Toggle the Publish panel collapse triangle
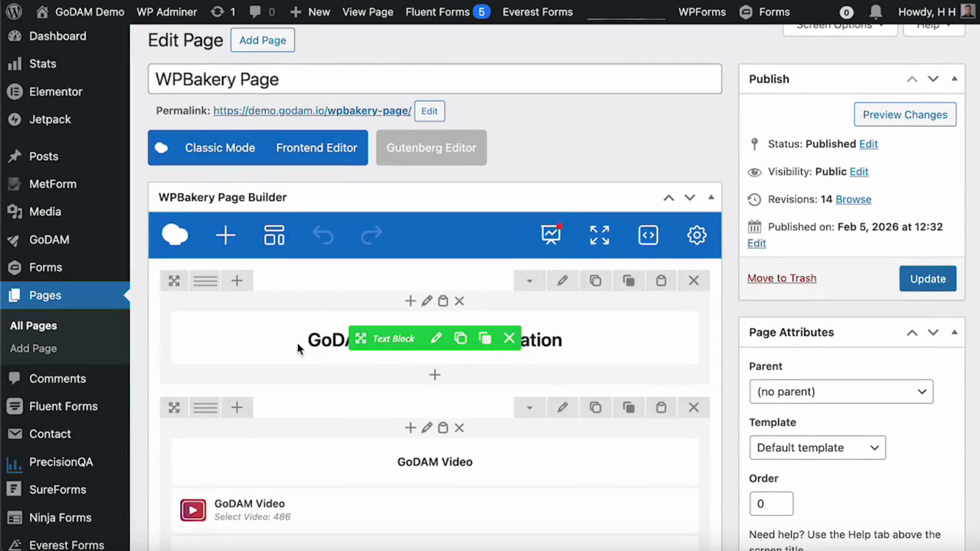Image resolution: width=980 pixels, height=551 pixels. [954, 79]
